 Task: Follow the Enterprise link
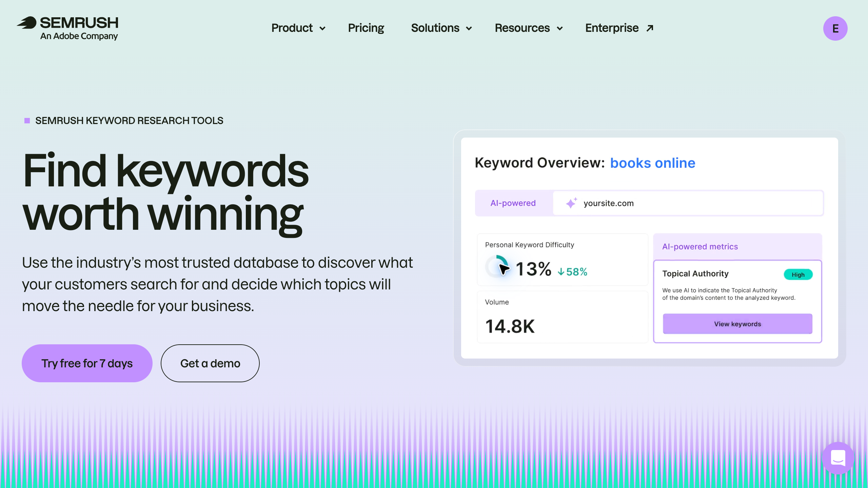[x=612, y=28]
